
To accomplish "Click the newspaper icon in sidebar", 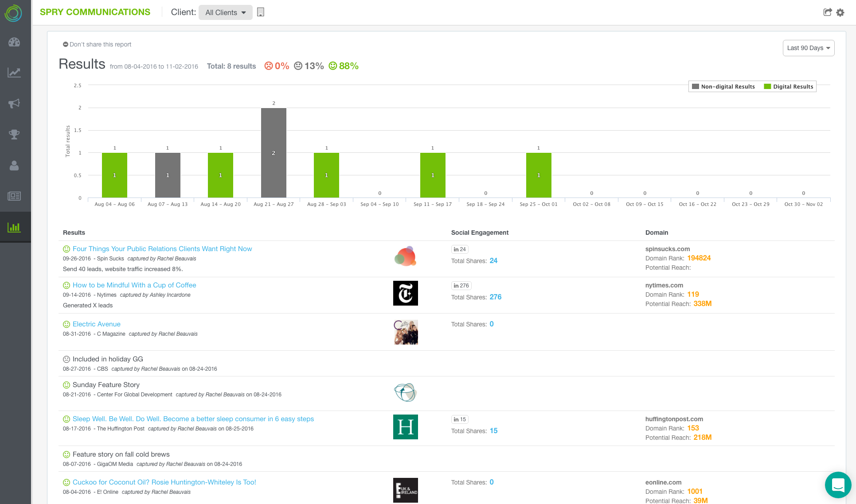I will (14, 196).
